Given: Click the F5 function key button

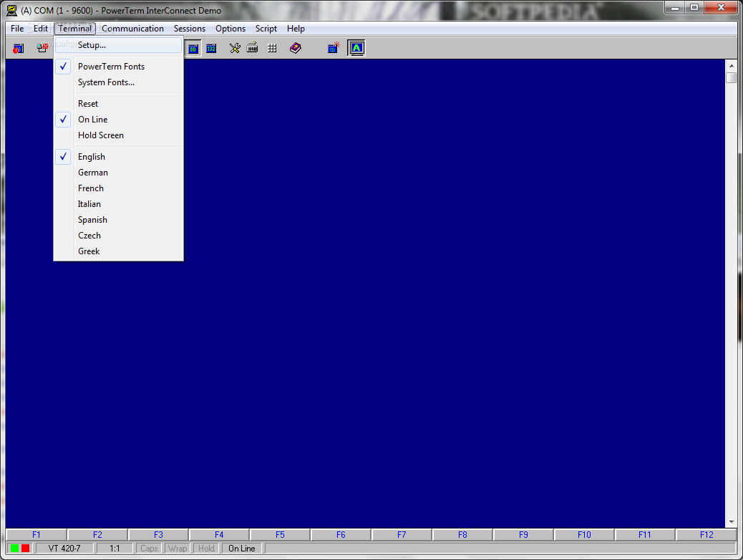Looking at the screenshot, I should point(280,535).
